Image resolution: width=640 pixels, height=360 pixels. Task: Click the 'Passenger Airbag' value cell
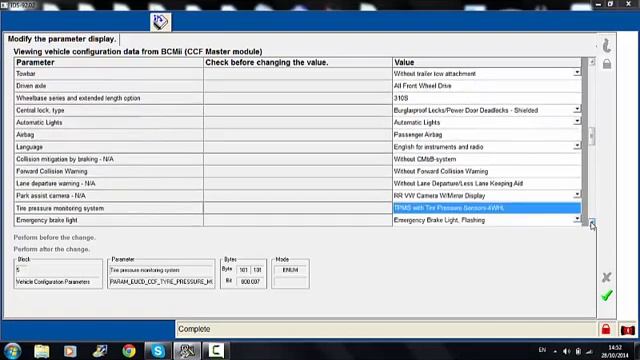point(487,135)
